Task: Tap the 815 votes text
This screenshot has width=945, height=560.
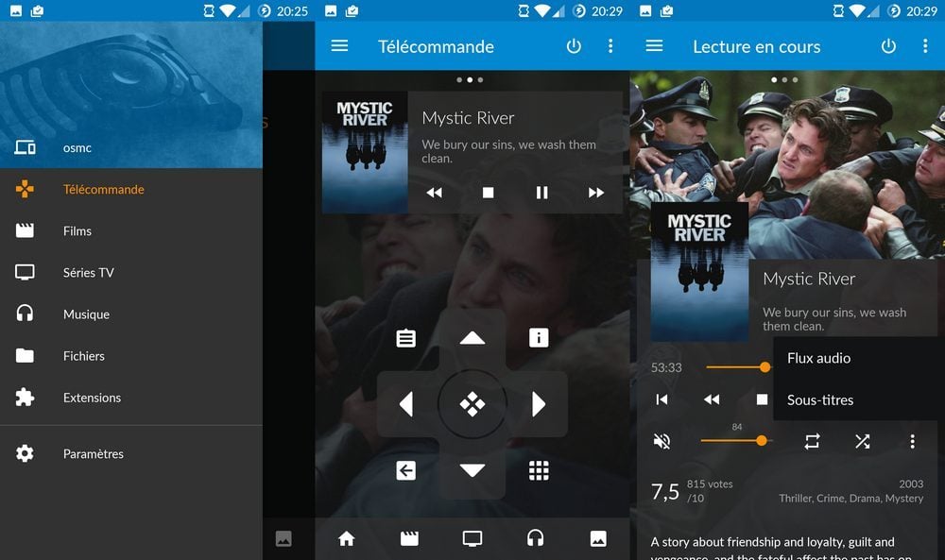Action: (710, 484)
